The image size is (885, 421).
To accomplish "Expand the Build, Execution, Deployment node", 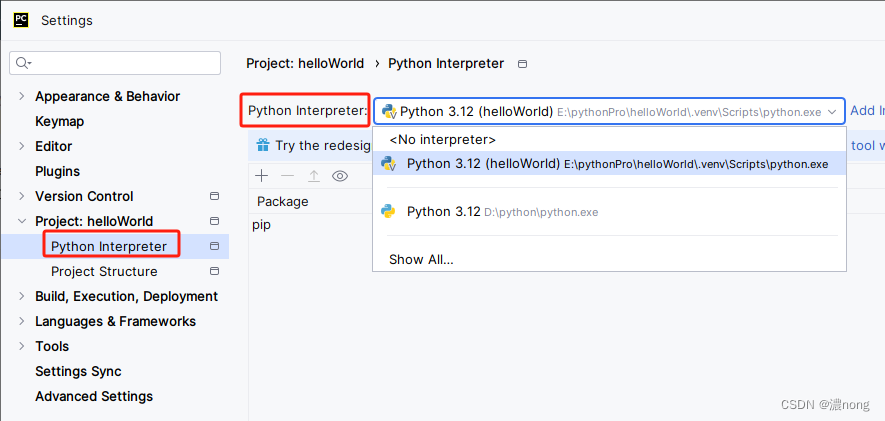I will pyautogui.click(x=22, y=296).
